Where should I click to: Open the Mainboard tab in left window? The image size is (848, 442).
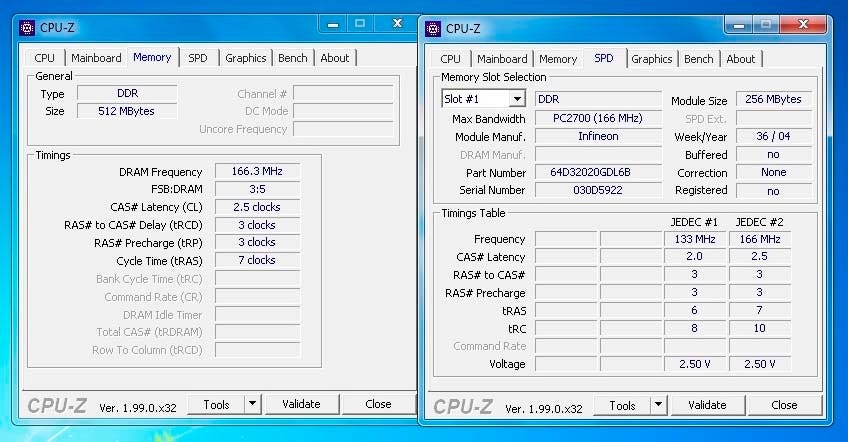point(96,58)
